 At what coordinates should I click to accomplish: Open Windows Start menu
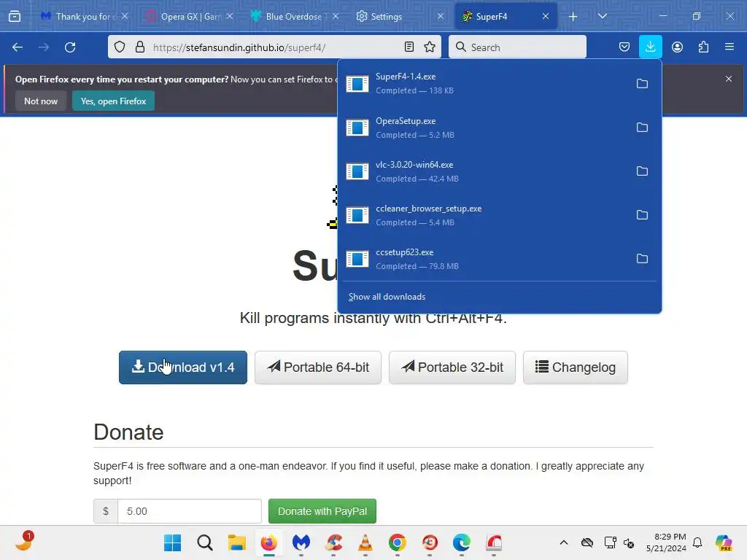(172, 542)
